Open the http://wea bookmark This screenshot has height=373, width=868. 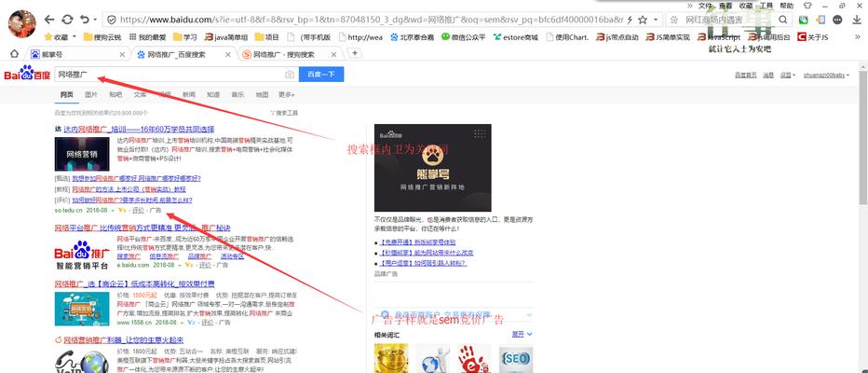[360, 37]
